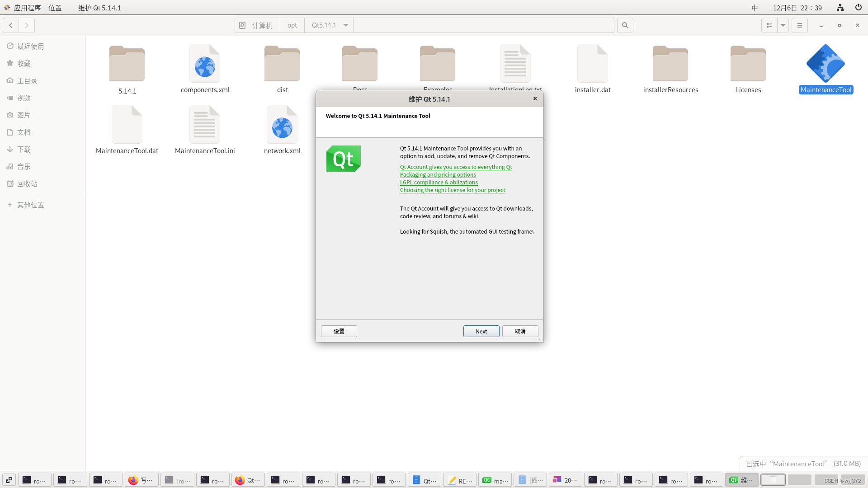This screenshot has height=488, width=868.
Task: Open the view options dropdown arrow
Action: coord(783,25)
